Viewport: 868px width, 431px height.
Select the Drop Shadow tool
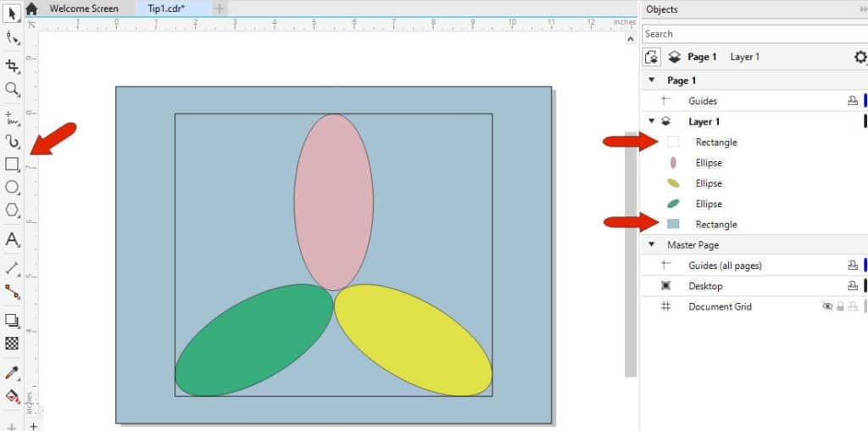click(12, 320)
